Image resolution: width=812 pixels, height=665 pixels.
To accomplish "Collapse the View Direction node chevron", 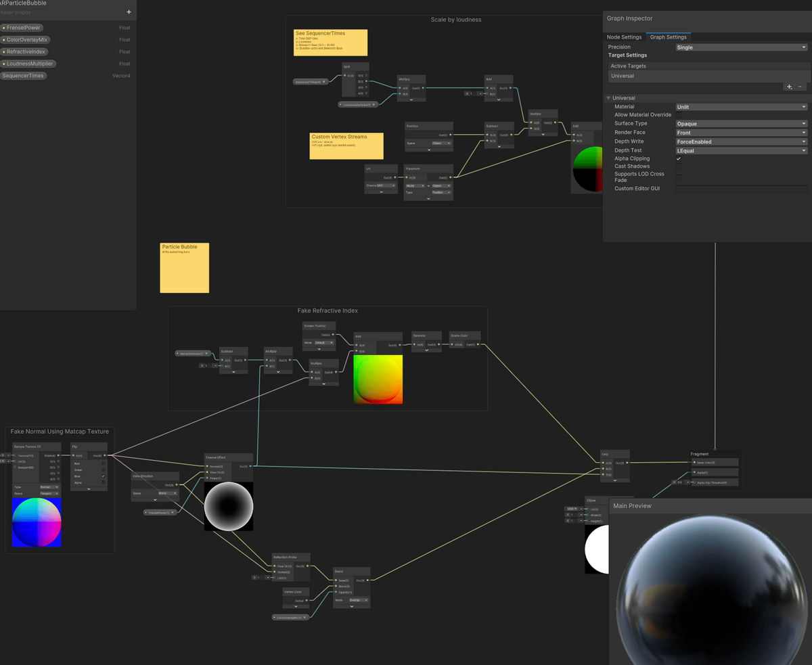I will pos(156,501).
